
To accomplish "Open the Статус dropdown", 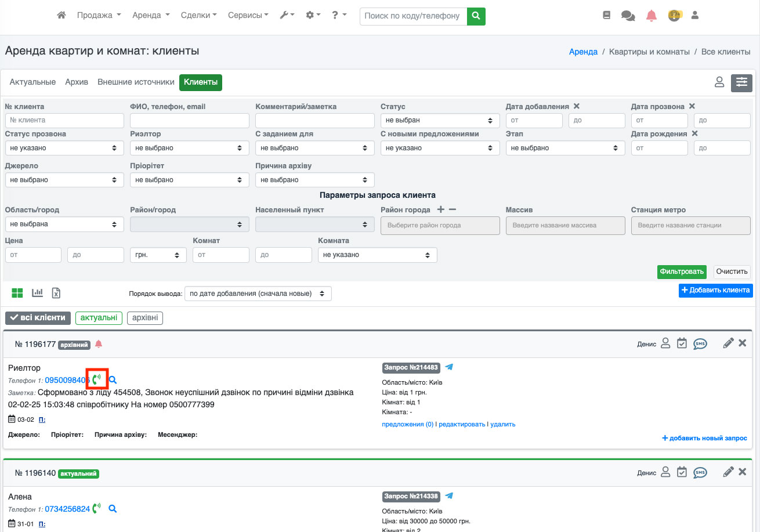I will click(x=440, y=120).
